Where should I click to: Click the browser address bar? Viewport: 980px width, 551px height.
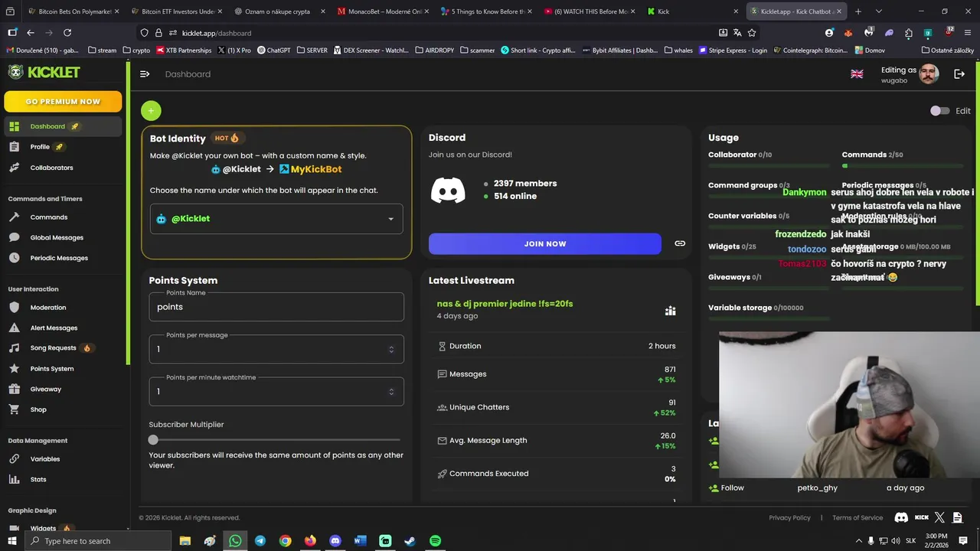coord(448,33)
